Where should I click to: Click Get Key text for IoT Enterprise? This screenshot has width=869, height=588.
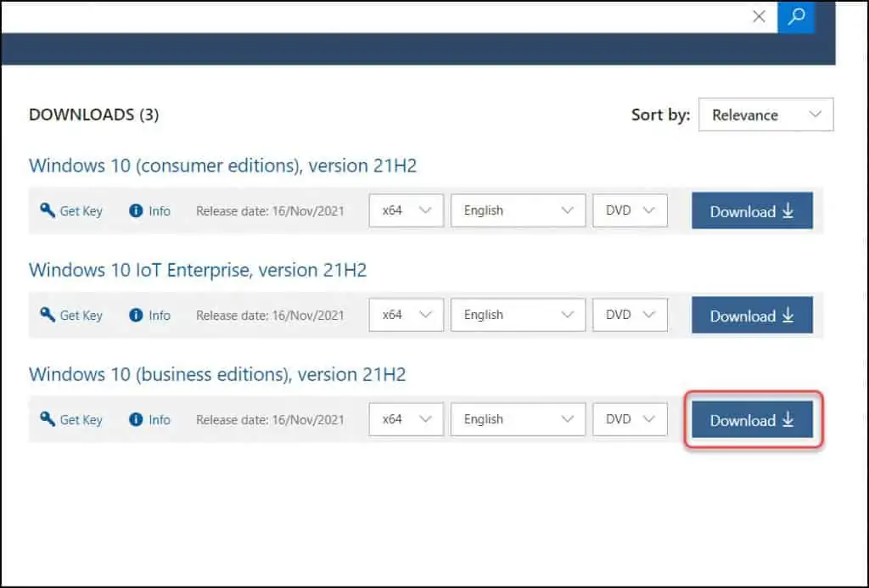[x=81, y=316]
